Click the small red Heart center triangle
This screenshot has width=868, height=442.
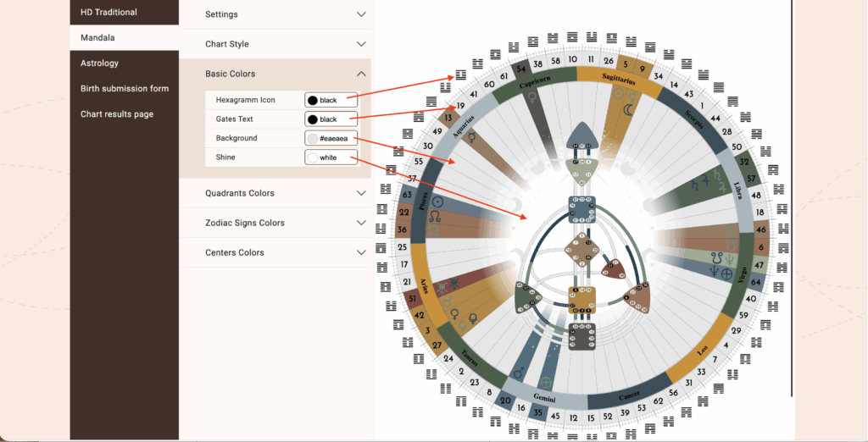614,269
